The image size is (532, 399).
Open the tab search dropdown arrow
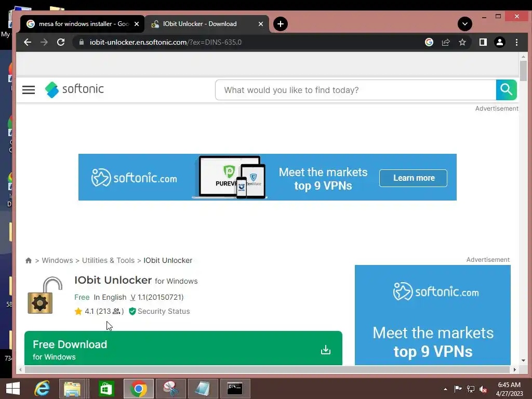click(x=465, y=24)
